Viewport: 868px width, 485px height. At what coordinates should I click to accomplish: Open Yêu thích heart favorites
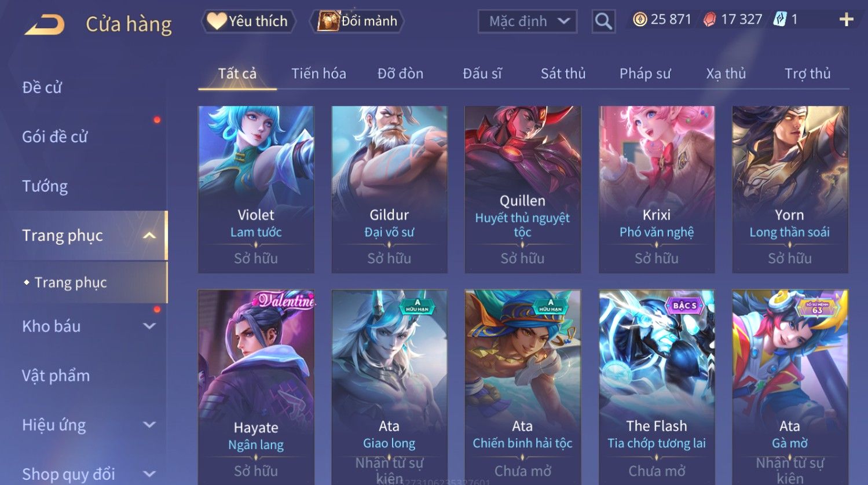248,21
